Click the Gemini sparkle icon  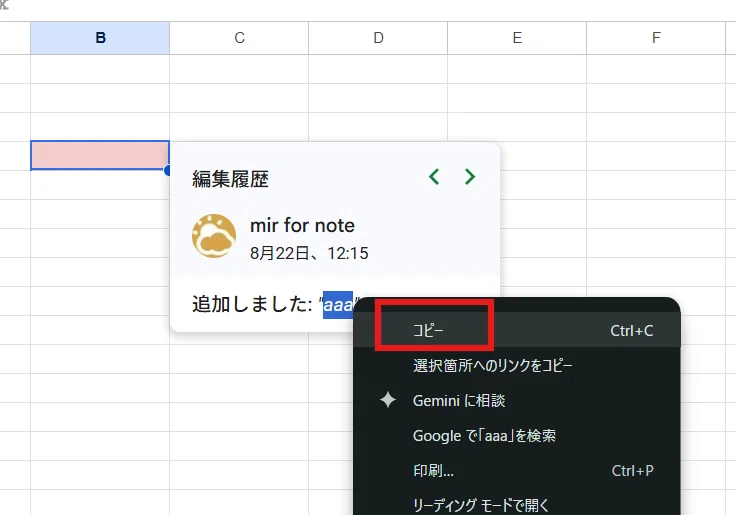pos(388,400)
